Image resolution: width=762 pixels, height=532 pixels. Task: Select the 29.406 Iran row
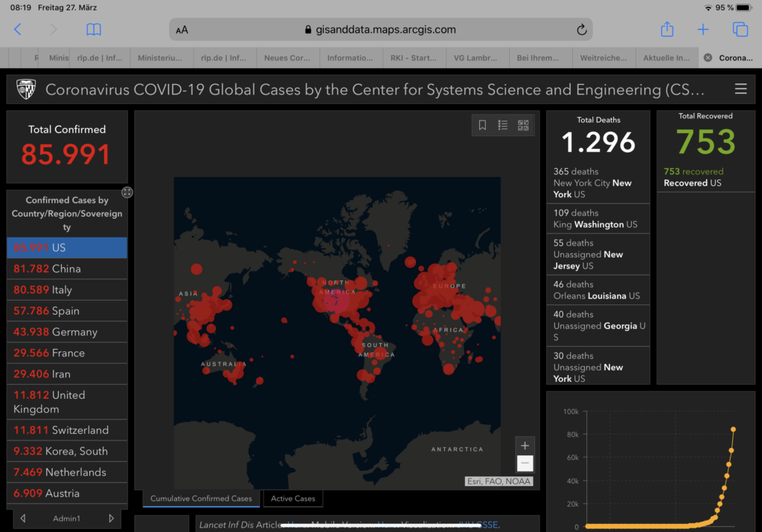pos(67,374)
